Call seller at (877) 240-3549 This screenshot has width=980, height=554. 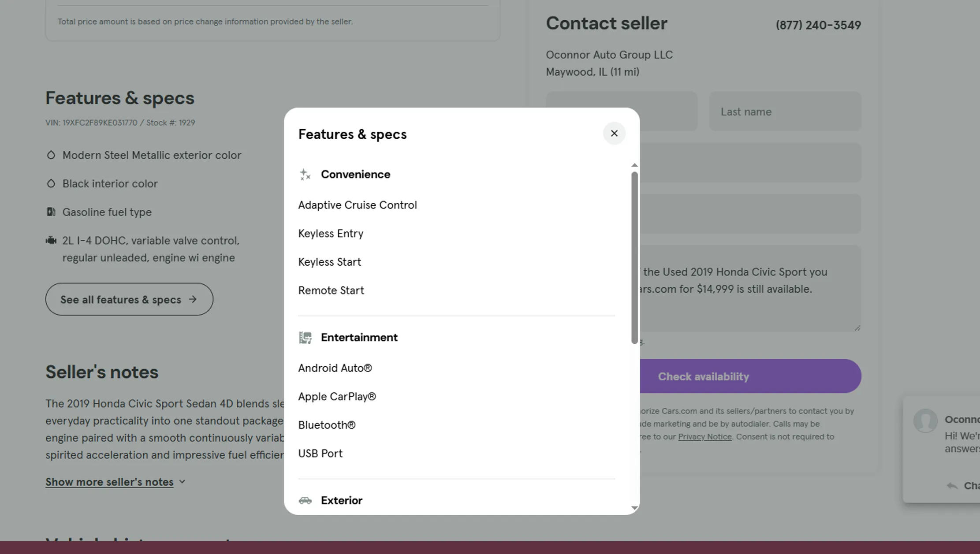pos(818,25)
